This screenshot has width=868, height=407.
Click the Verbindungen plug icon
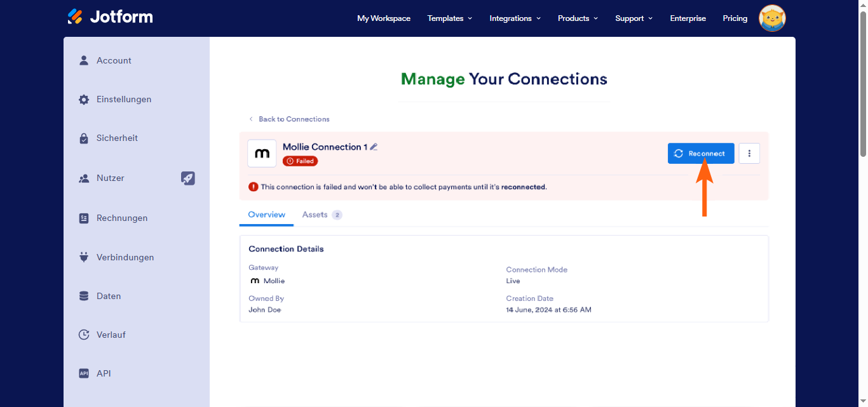click(x=83, y=257)
